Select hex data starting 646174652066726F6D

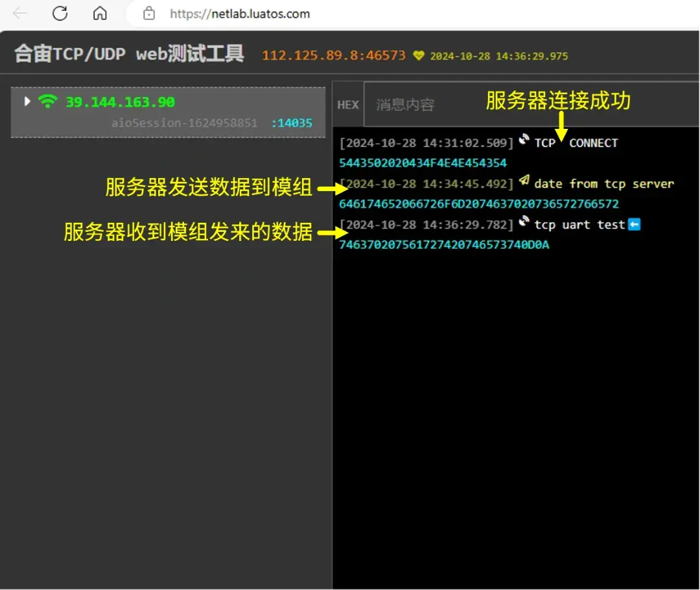479,204
